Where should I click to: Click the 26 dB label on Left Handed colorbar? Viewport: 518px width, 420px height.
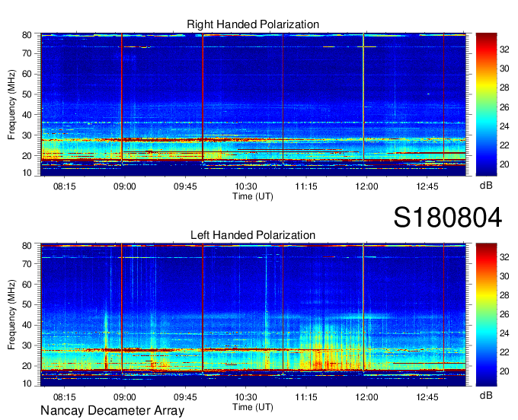click(x=504, y=314)
